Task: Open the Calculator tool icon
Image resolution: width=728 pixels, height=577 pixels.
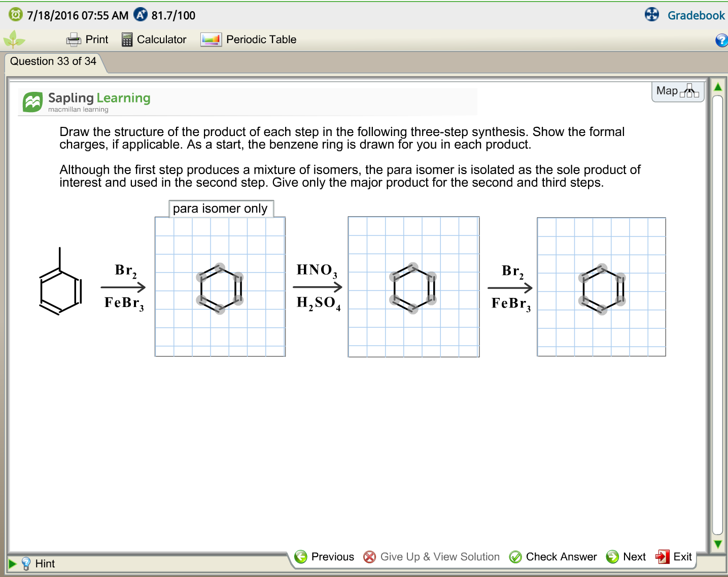Action: click(127, 40)
